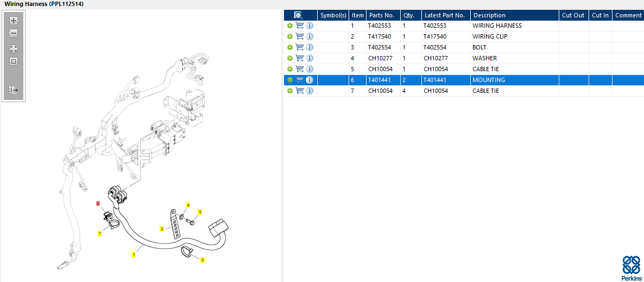644x282 pixels.
Task: Click the WASHER description cell
Action: click(x=515, y=58)
